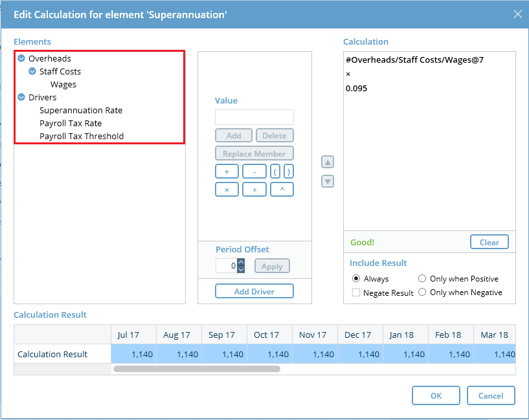529x420 pixels.
Task: Collapse the Drivers tree node
Action: (21, 98)
